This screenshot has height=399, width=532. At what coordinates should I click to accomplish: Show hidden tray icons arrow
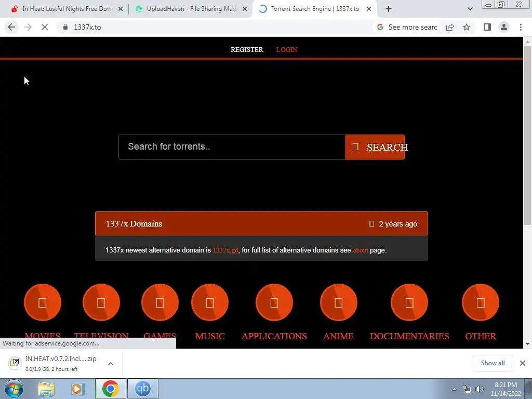454,389
